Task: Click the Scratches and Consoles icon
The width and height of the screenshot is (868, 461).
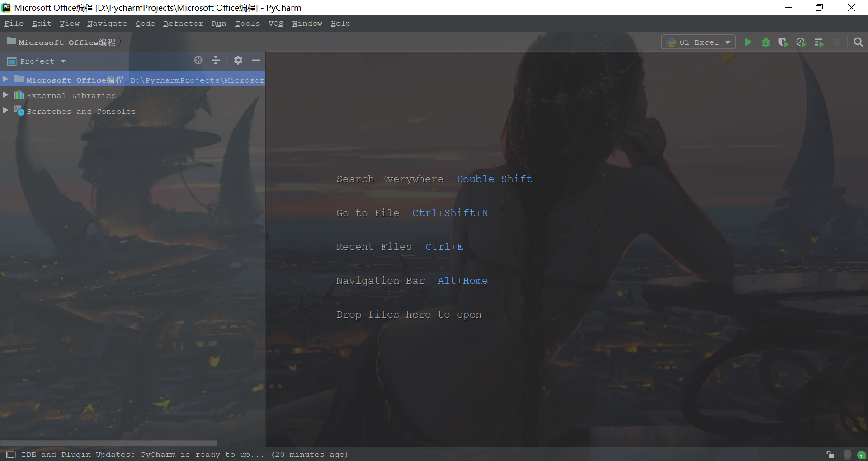Action: point(19,111)
